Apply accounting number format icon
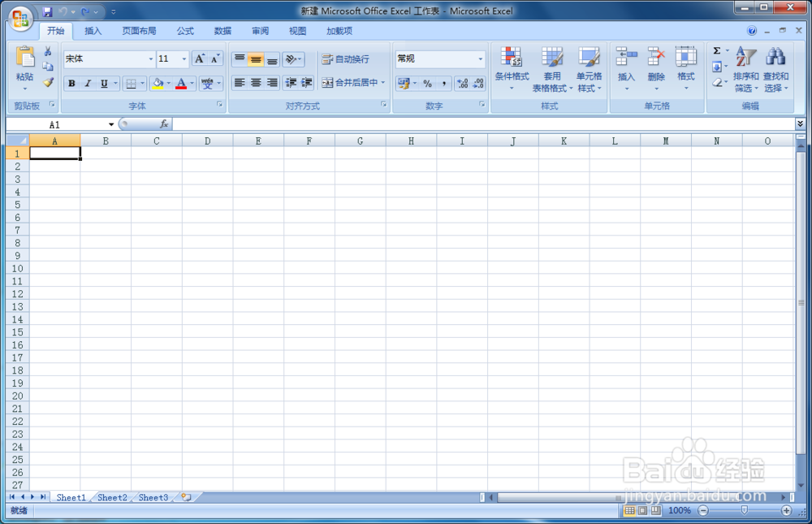 click(404, 83)
